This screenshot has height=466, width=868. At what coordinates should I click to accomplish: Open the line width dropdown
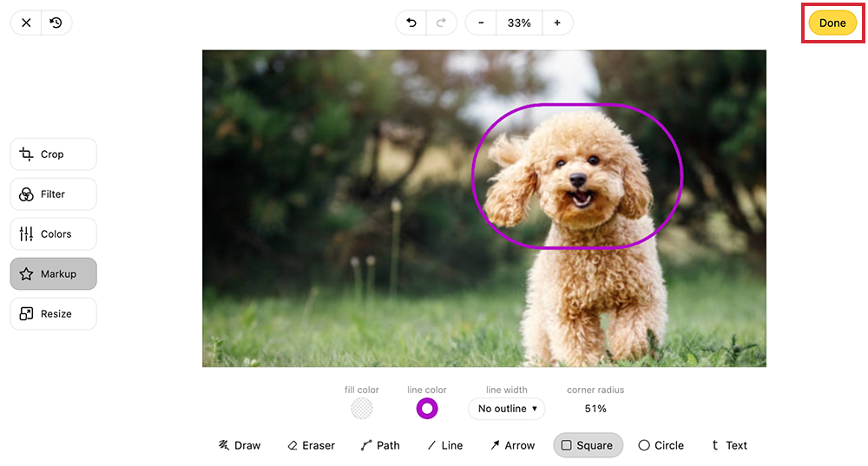click(x=507, y=408)
